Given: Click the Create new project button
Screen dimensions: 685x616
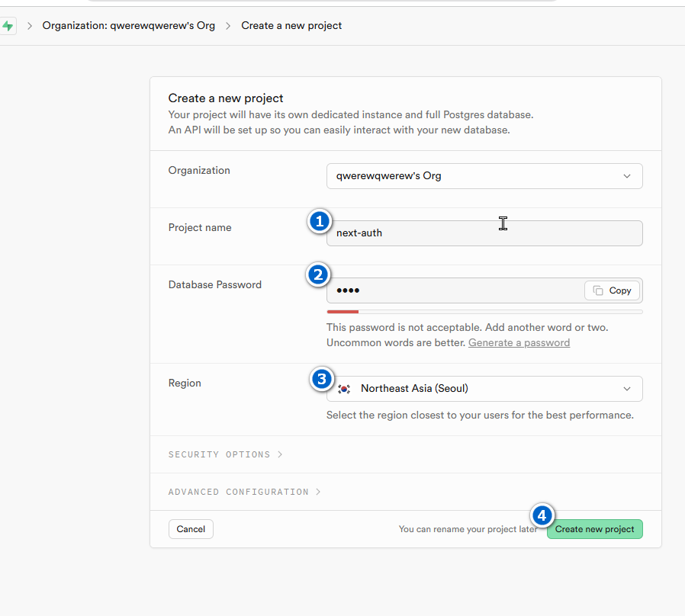Looking at the screenshot, I should tap(594, 529).
